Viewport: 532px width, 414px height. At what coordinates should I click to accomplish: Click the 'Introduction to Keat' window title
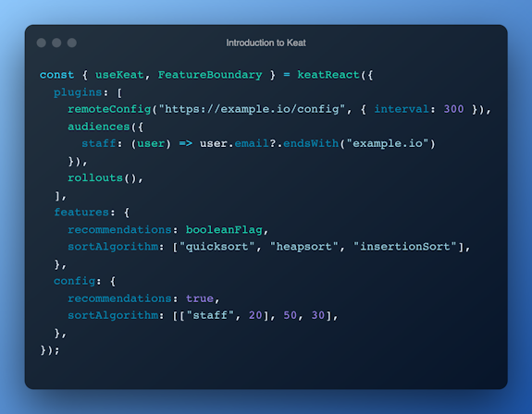click(266, 43)
